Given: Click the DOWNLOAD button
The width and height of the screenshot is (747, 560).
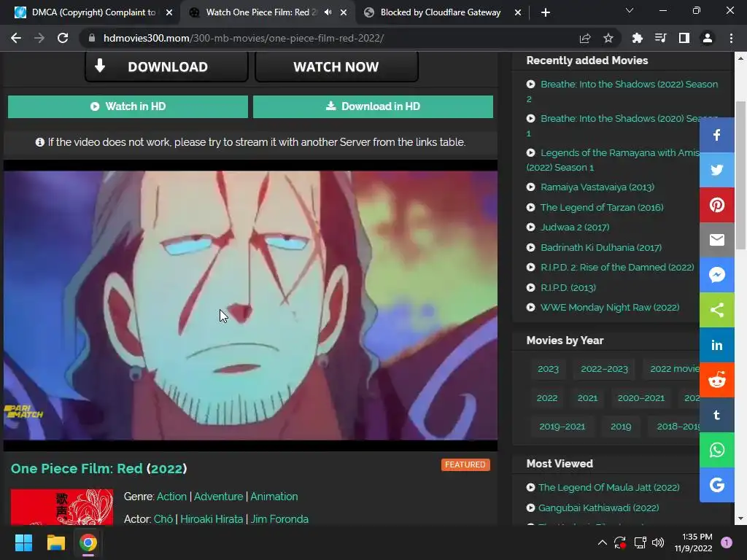Looking at the screenshot, I should pos(167,66).
